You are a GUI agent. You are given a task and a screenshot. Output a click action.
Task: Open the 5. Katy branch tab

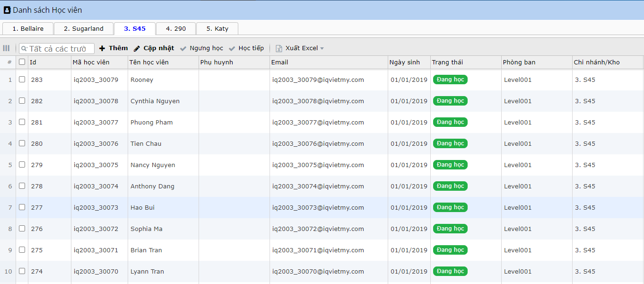point(217,29)
